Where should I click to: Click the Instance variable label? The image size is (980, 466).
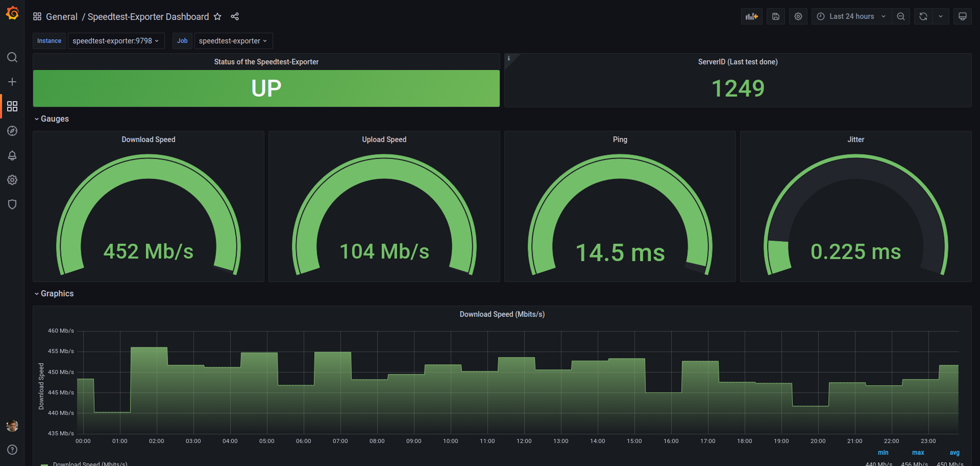pyautogui.click(x=49, y=41)
